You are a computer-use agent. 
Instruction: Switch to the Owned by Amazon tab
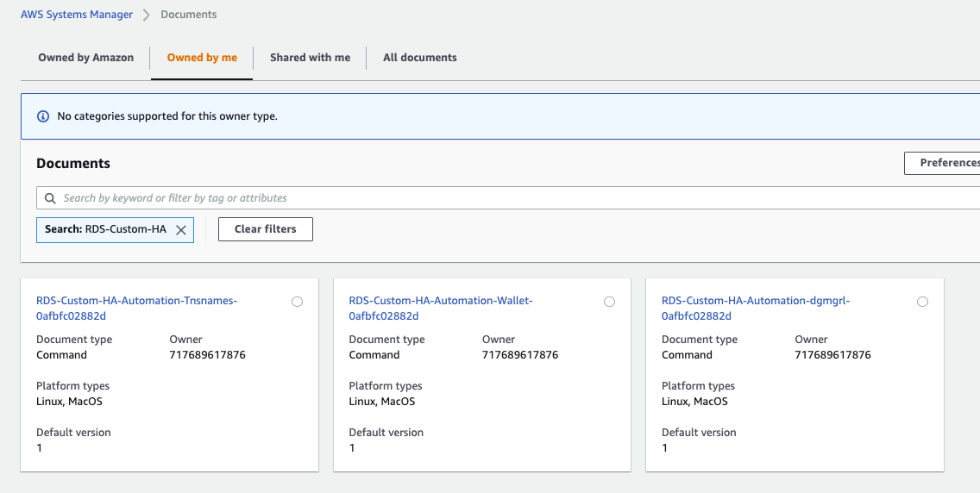click(x=85, y=58)
